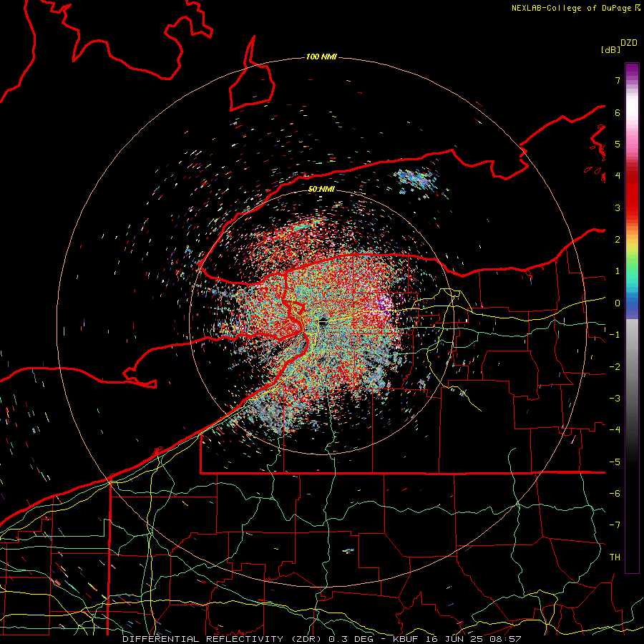
Task: Select the 0 value on the color scale
Action: pos(618,303)
